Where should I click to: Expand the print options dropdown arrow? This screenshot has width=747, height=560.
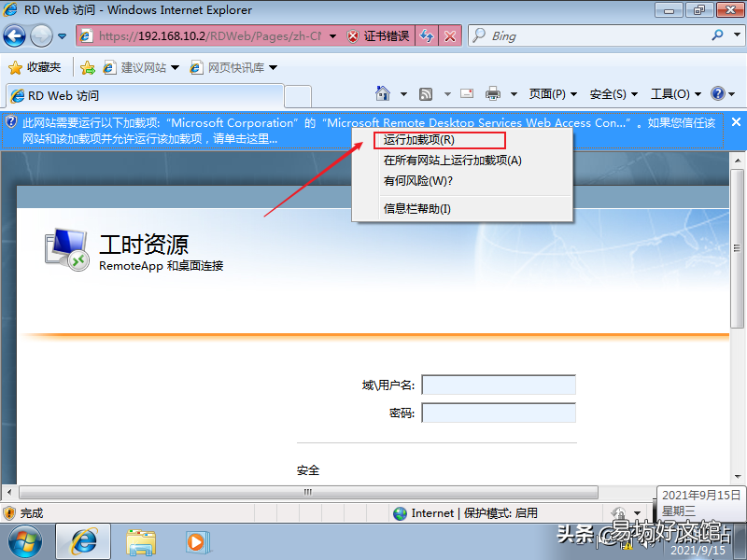514,94
